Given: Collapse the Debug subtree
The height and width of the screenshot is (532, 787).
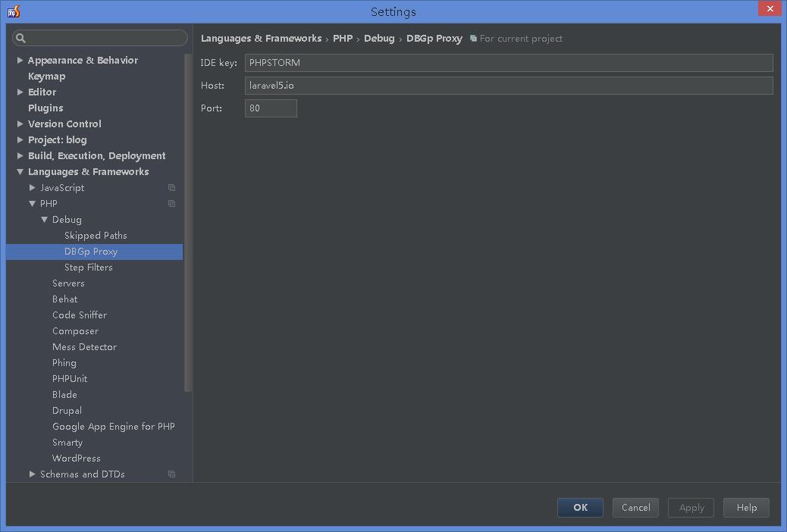Looking at the screenshot, I should [x=44, y=219].
